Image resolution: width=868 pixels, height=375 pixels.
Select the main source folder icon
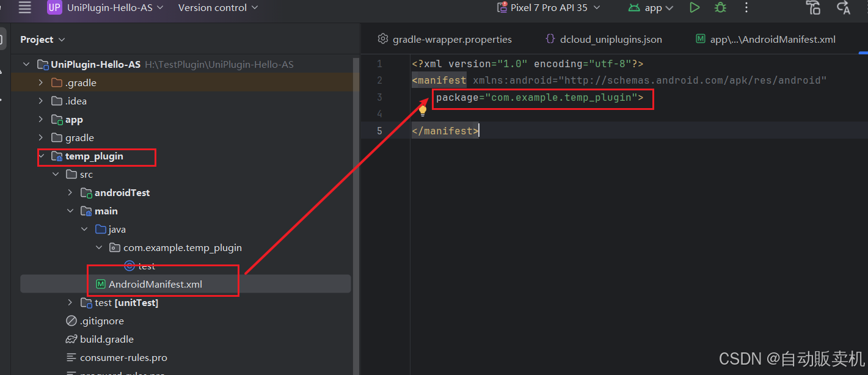[x=86, y=211]
